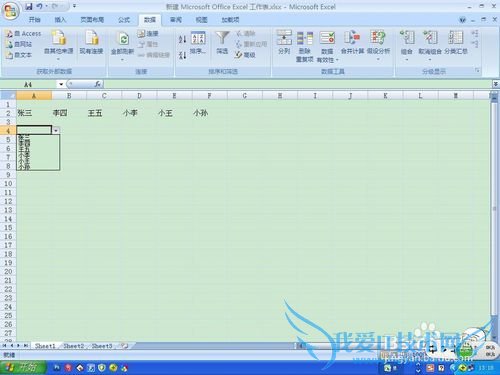
Task: Customize Quick Access Toolbar dropdown
Action: click(74, 6)
